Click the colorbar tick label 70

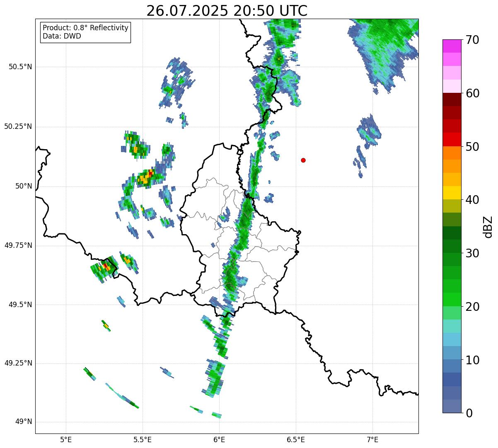pos(472,40)
